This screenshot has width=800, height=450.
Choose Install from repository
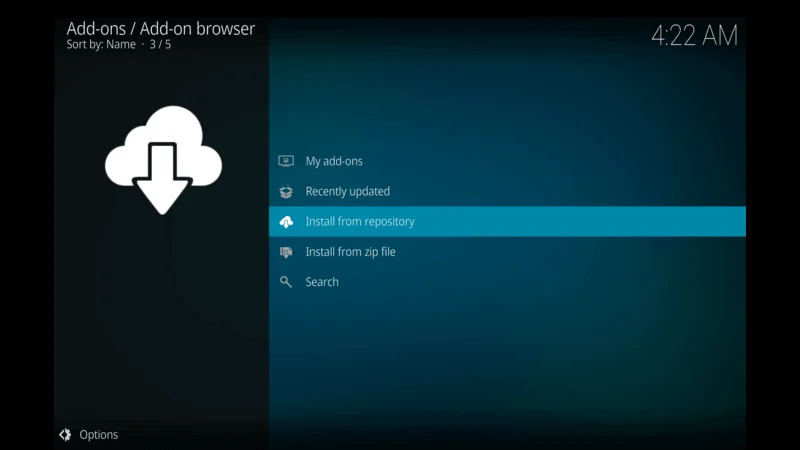(x=507, y=221)
